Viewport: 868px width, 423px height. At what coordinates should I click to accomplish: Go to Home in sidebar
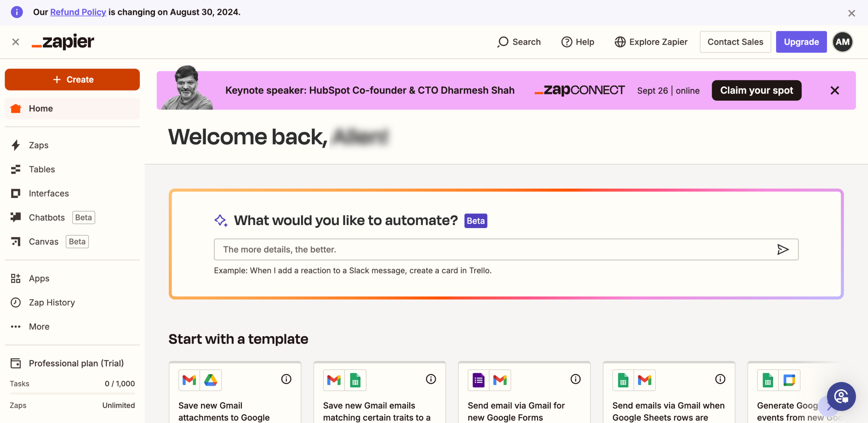[41, 108]
